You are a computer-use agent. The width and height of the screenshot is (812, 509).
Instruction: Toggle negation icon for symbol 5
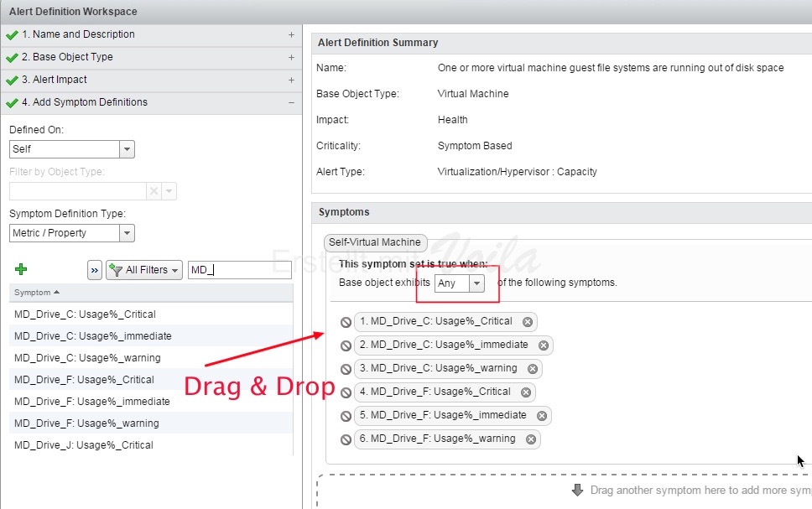point(346,416)
